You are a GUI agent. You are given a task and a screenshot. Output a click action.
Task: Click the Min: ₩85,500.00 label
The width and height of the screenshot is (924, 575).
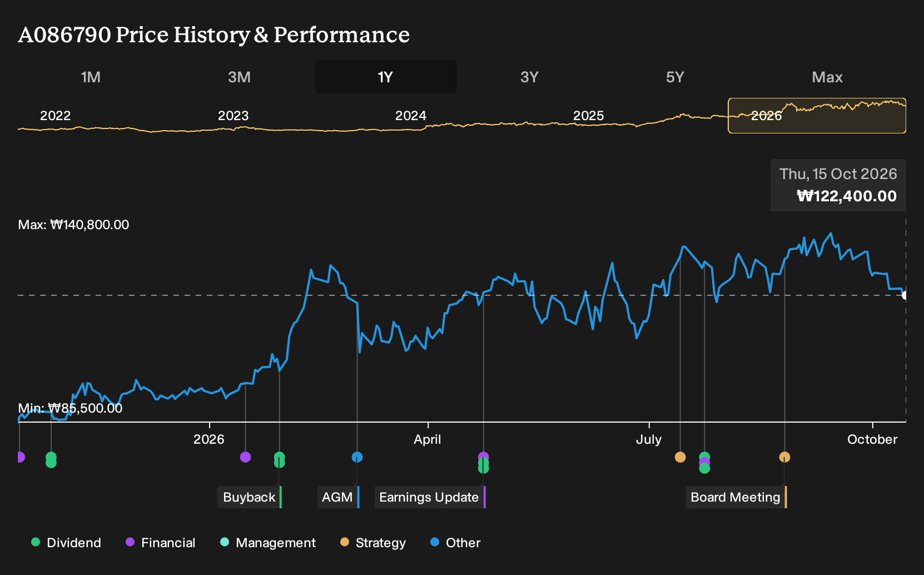(x=70, y=408)
